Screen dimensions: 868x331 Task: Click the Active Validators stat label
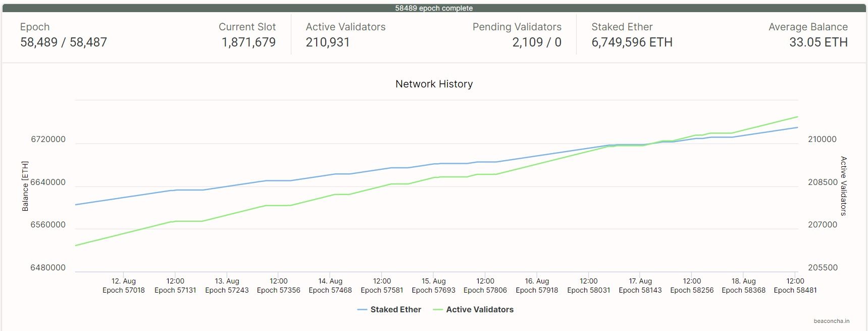coord(345,27)
